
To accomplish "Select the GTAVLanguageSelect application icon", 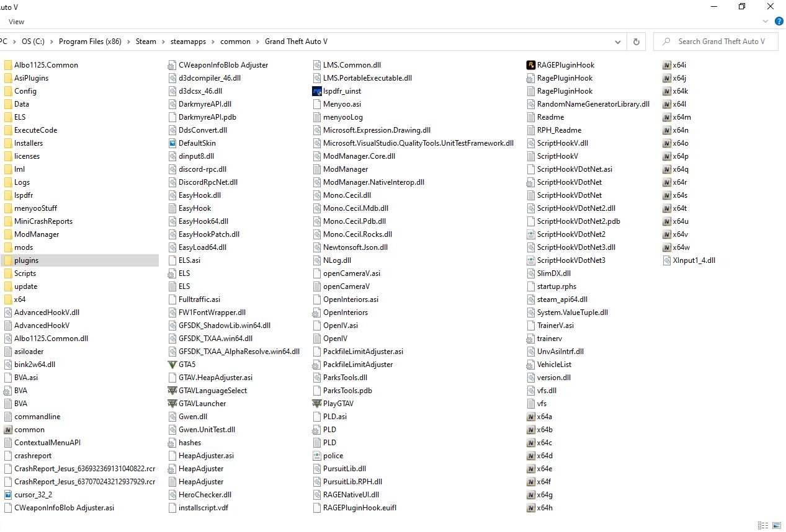I will 172,391.
